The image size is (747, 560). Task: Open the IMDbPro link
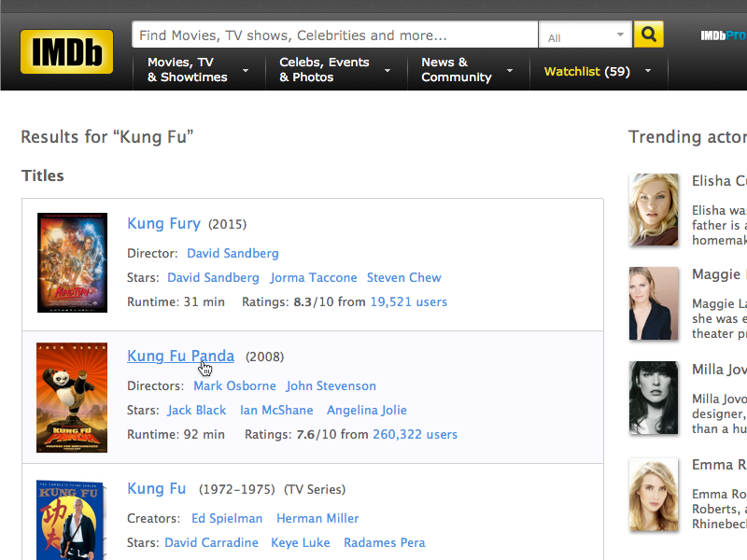tap(723, 35)
